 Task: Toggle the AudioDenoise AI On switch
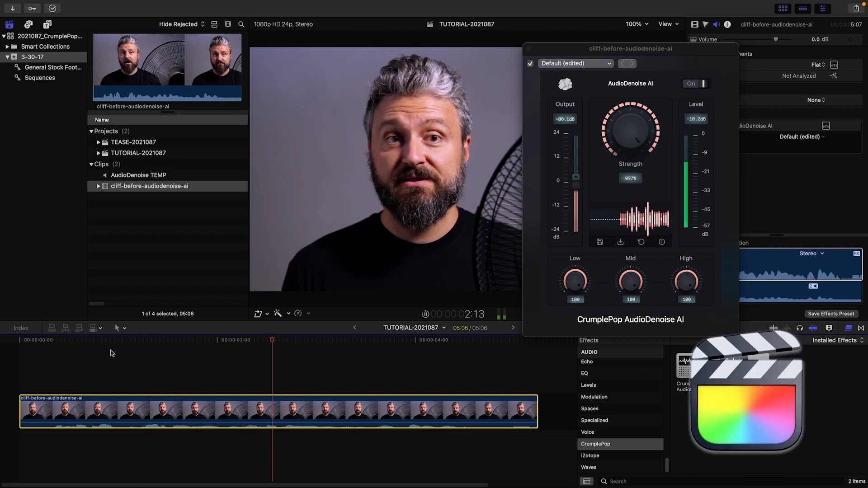coord(696,84)
